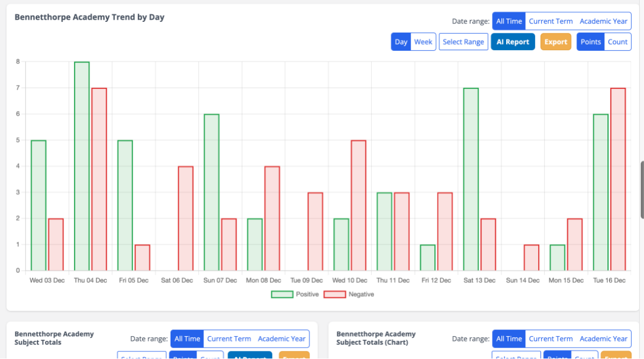Select All Time in Subject Totals (Chart)
Viewport: 644px width, 359px height.
tap(509, 339)
